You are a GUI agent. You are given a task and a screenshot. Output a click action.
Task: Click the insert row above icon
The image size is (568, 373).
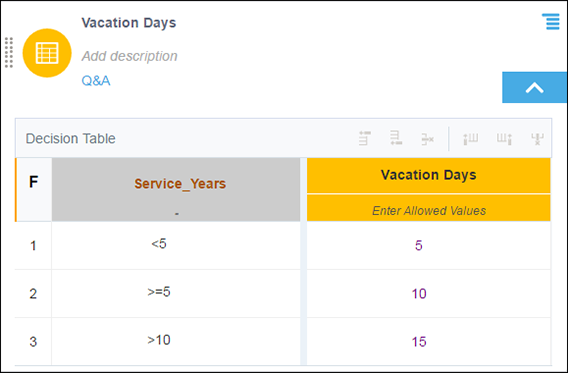pos(365,138)
